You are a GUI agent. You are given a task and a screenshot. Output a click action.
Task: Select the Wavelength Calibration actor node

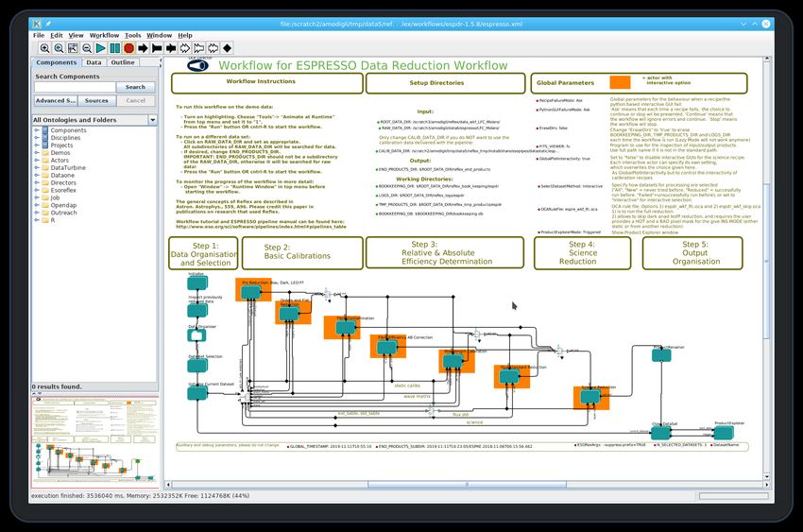tap(453, 361)
